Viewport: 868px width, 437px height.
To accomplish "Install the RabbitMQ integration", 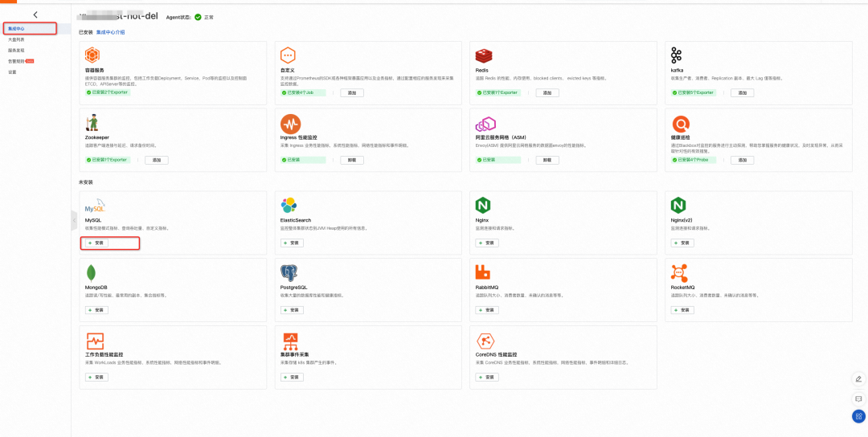I will 487,310.
